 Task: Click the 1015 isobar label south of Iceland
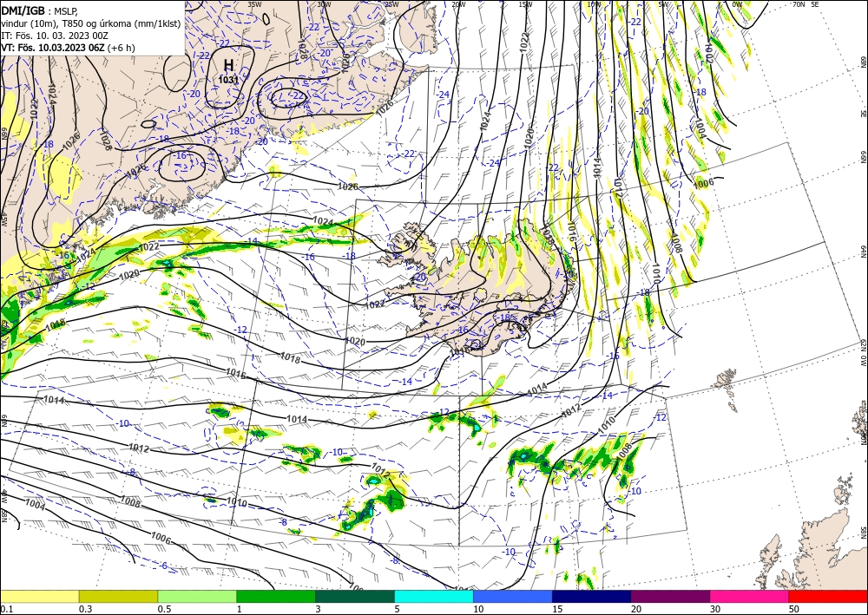point(459,350)
